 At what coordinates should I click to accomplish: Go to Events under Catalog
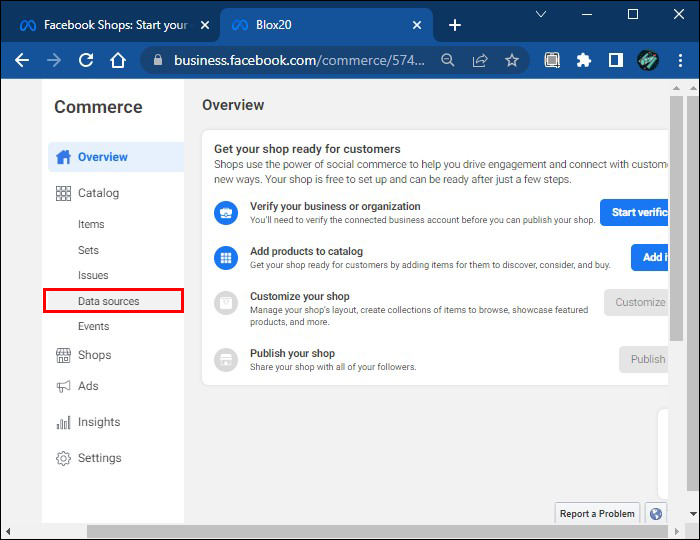click(x=94, y=326)
